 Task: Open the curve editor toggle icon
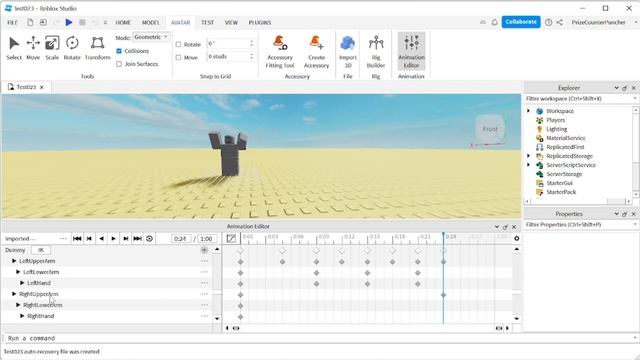coord(231,239)
